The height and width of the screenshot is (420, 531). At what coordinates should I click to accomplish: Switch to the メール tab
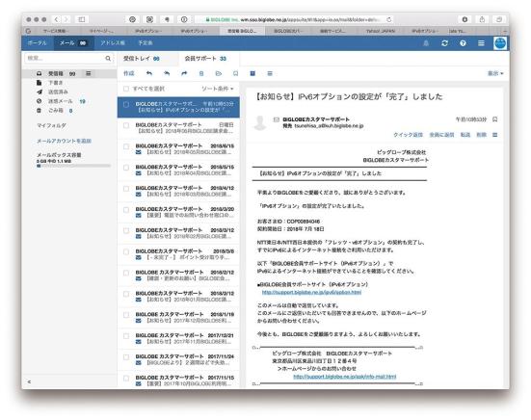click(72, 43)
